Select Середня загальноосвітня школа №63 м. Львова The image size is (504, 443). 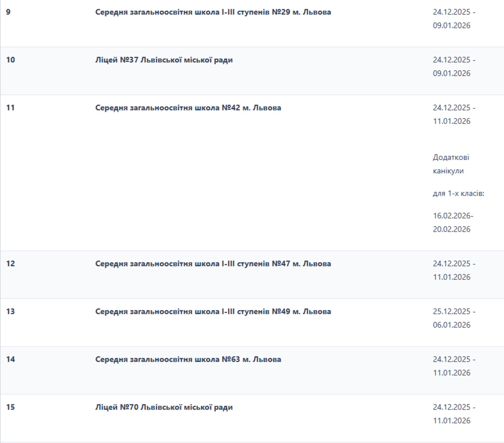point(188,359)
